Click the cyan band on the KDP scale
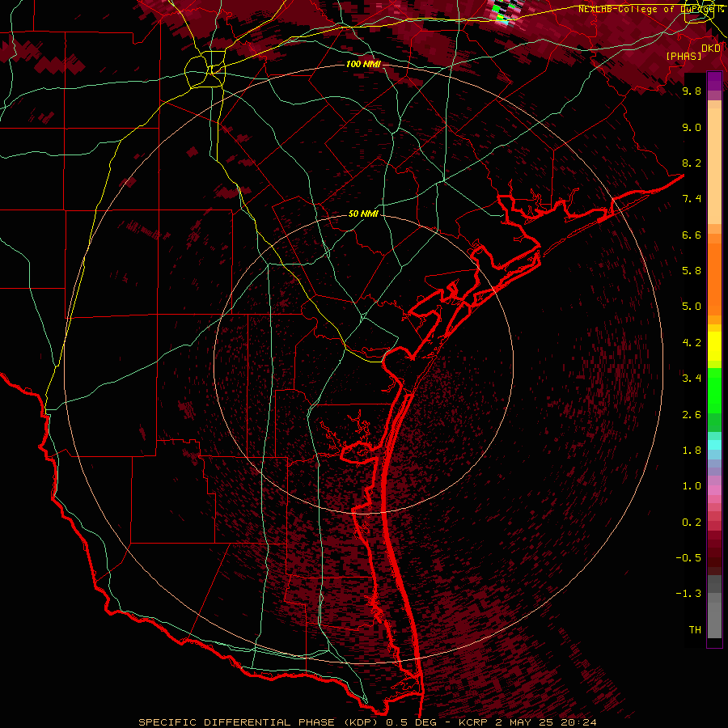Screen dimensions: 728x728 click(x=714, y=444)
